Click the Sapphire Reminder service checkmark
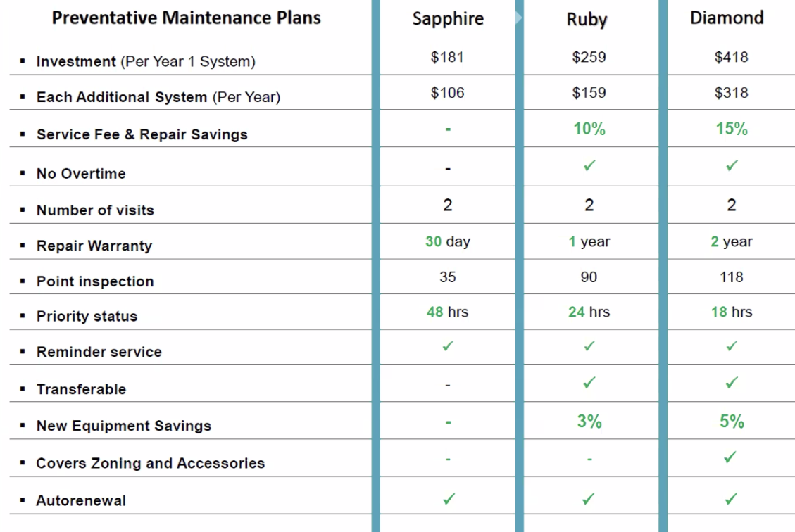This screenshot has width=795, height=532. tap(448, 346)
